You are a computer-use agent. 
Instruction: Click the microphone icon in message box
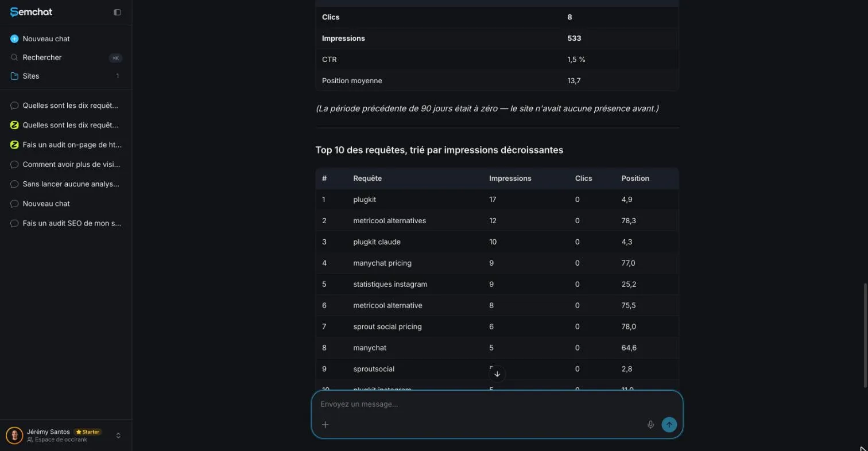click(x=650, y=425)
